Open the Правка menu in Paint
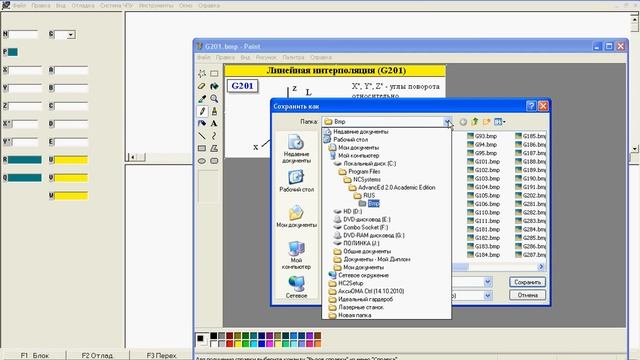 pos(225,58)
